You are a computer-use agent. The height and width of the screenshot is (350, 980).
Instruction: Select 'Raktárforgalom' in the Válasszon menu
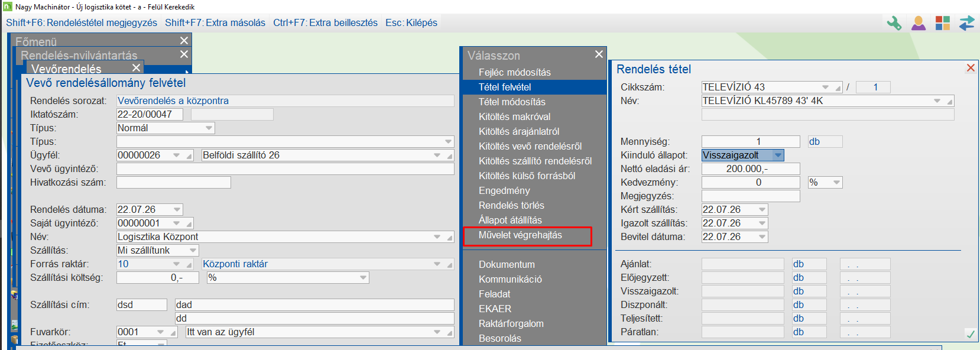pyautogui.click(x=511, y=323)
